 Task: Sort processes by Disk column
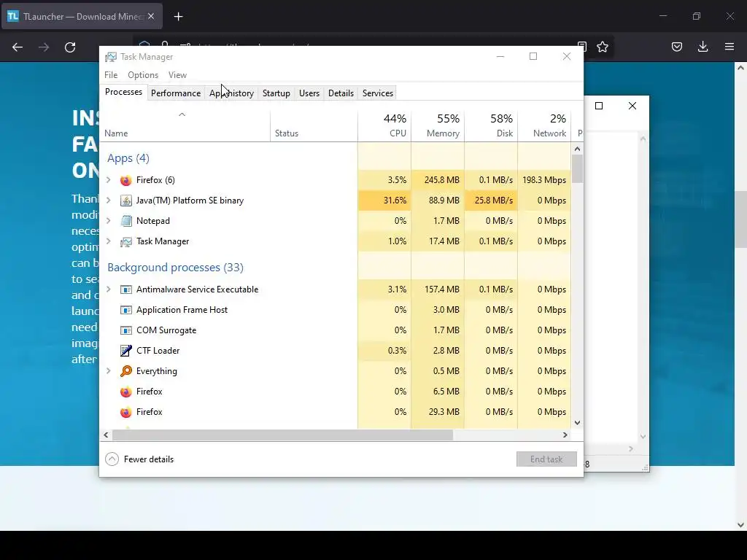click(491, 126)
